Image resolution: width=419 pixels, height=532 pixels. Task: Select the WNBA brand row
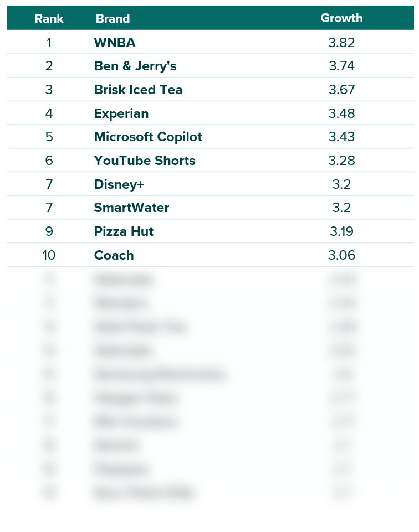211,42
